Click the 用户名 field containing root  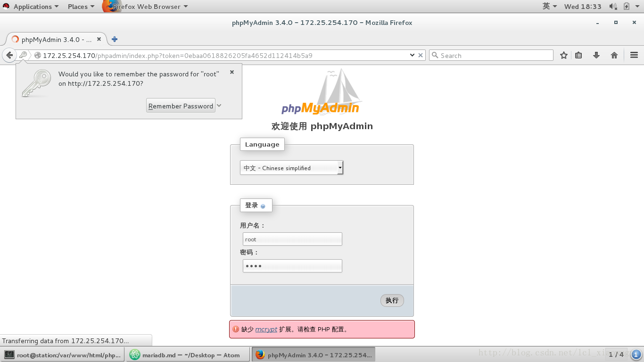coord(292,239)
